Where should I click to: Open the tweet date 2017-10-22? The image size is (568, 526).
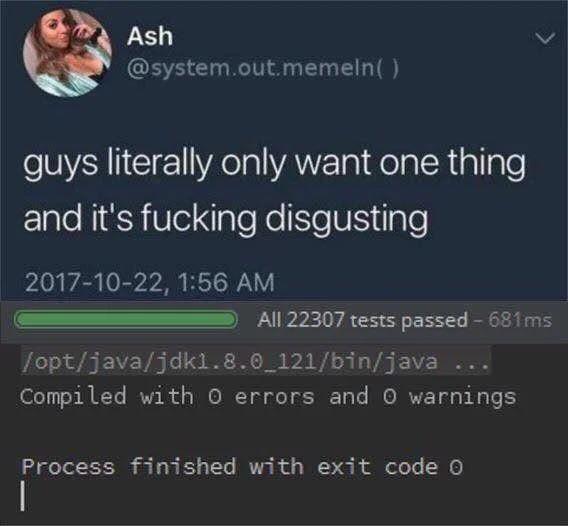point(93,282)
